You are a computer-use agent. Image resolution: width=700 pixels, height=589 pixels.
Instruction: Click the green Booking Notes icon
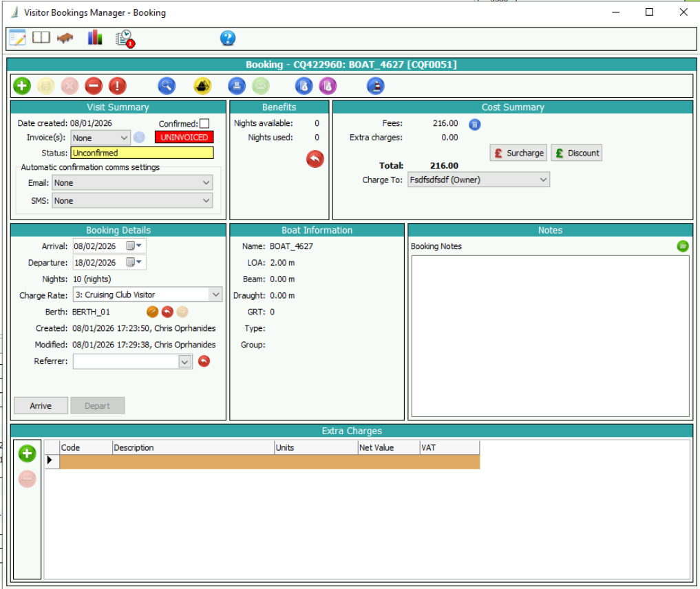click(x=682, y=246)
